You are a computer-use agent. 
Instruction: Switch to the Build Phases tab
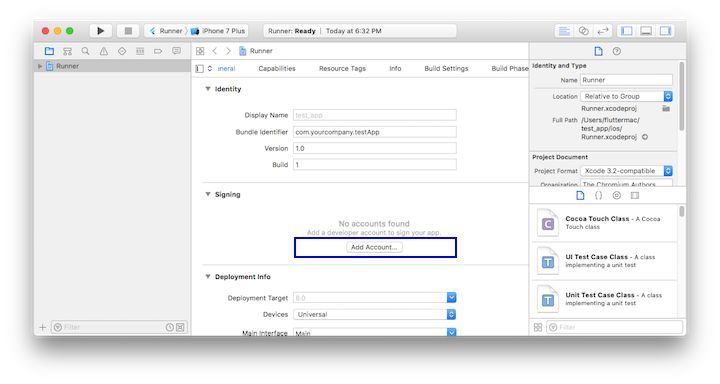pos(510,68)
